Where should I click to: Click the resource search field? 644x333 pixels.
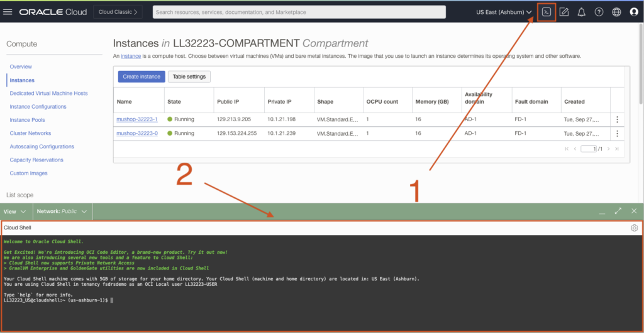coord(308,12)
